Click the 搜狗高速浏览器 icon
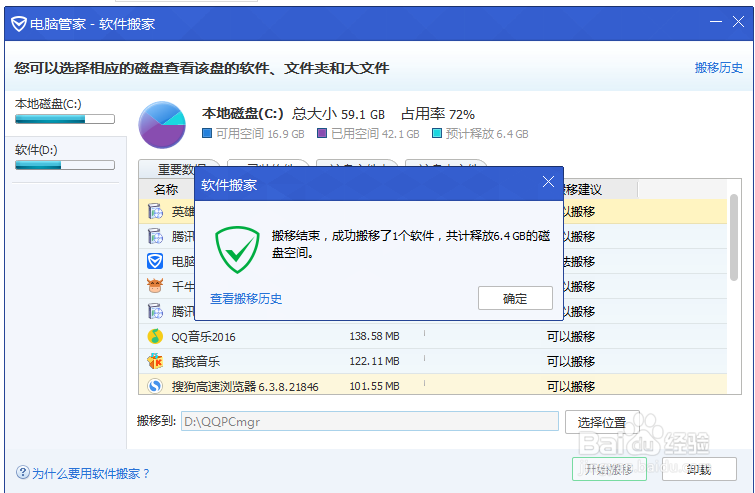 point(155,386)
